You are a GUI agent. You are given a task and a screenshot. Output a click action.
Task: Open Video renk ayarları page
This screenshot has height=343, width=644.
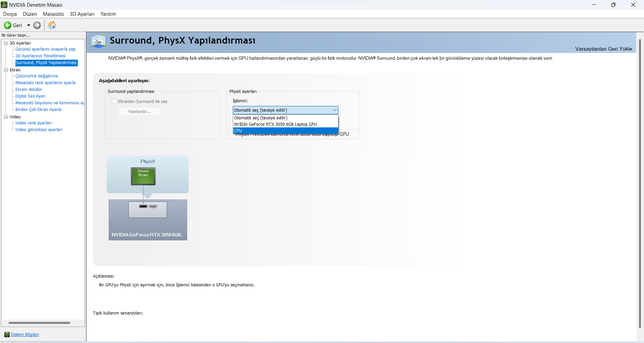(34, 123)
